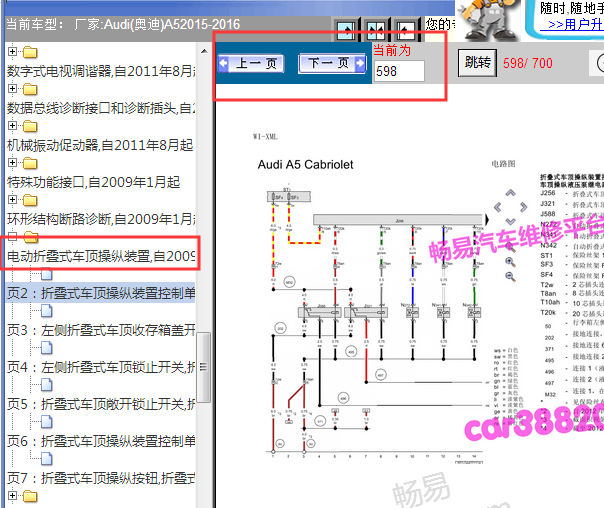Open the >>用户升 upgrade link
This screenshot has height=508, width=604.
click(574, 25)
